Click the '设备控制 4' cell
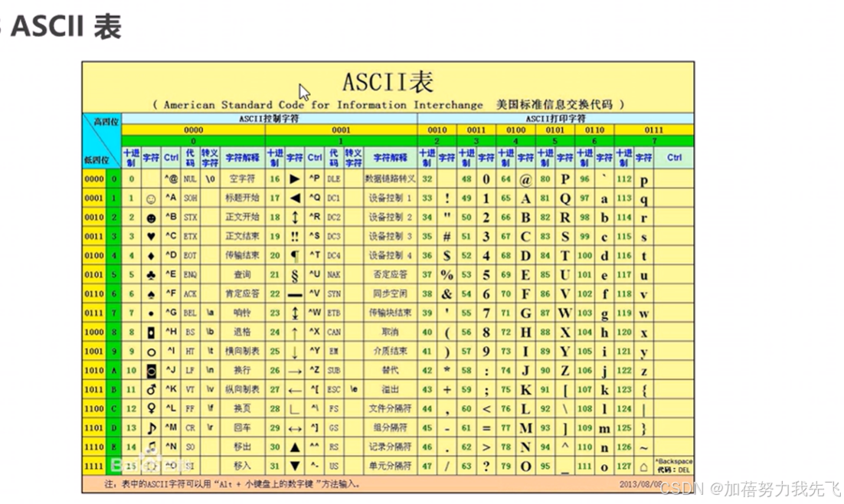Screen dimensions: 844x504 coord(391,255)
